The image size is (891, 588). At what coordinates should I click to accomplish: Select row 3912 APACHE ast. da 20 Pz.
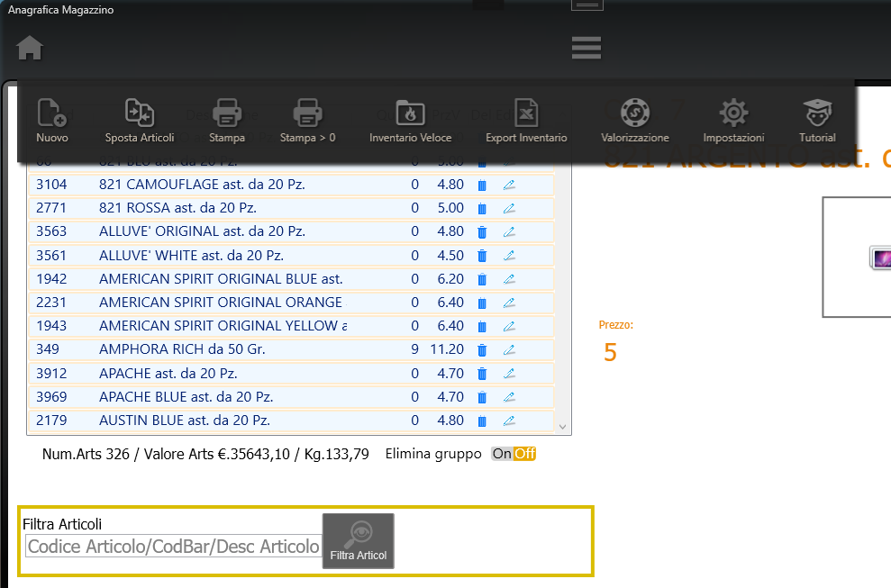coord(292,374)
